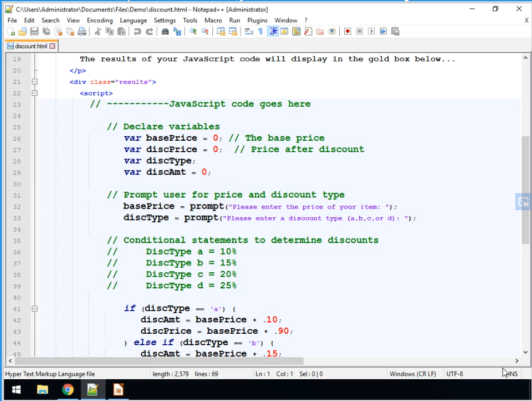Image resolution: width=532 pixels, height=401 pixels.
Task: Click the New file toolbar icon
Action: (x=11, y=32)
